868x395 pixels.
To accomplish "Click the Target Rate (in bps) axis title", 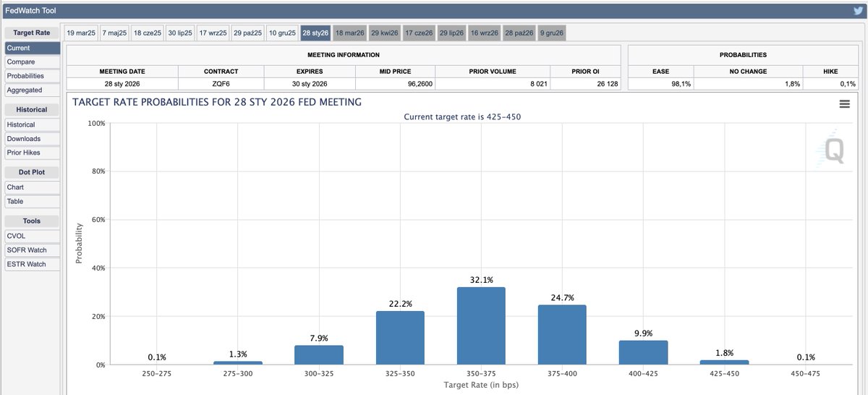I will pos(481,385).
